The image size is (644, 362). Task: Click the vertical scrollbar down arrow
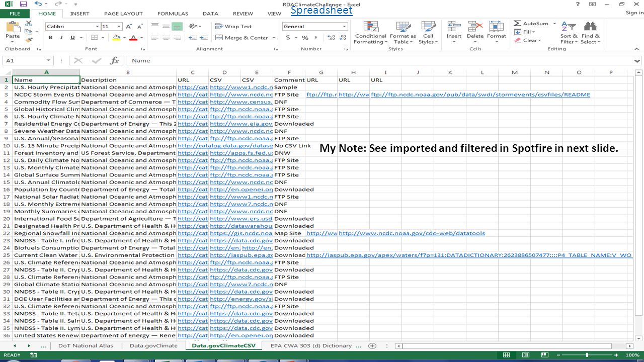pos(638,338)
